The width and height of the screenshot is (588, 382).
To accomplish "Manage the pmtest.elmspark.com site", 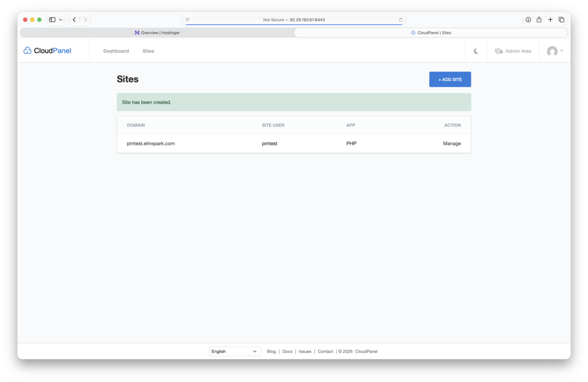I will point(452,144).
